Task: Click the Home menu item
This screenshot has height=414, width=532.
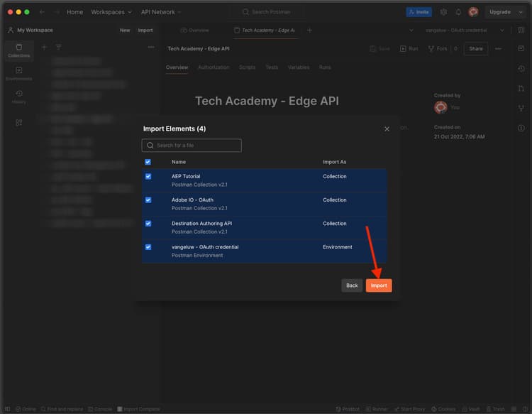Action: 75,12
